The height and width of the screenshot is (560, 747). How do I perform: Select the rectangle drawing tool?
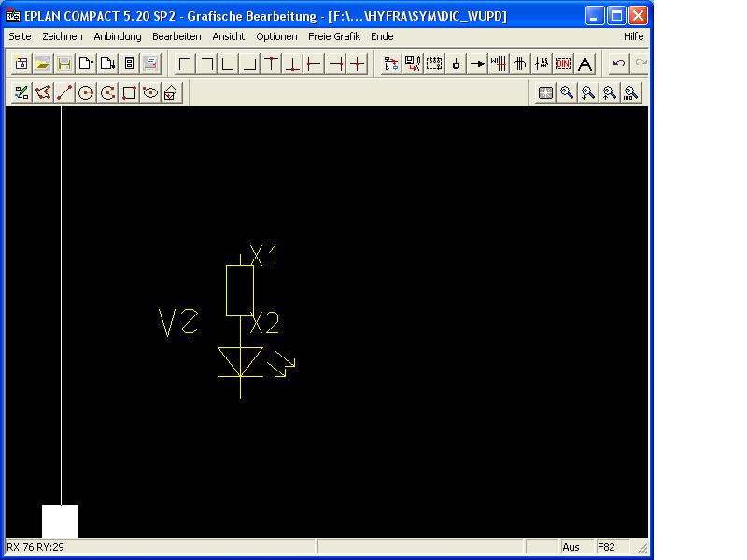pos(129,92)
